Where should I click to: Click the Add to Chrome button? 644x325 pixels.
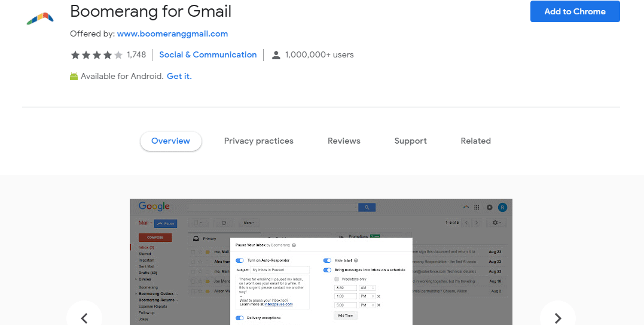pos(575,11)
